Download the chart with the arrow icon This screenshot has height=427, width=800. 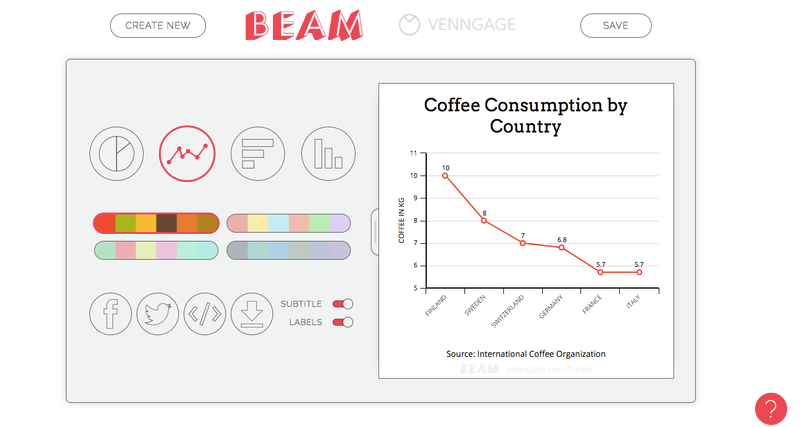252,314
